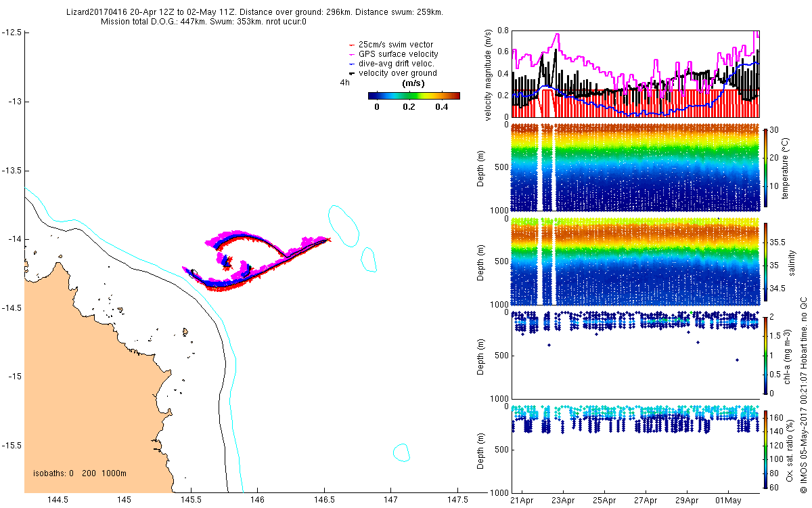812x508 pixels.
Task: Click the magenta GPS surface velocity legend marker
Action: tap(351, 54)
